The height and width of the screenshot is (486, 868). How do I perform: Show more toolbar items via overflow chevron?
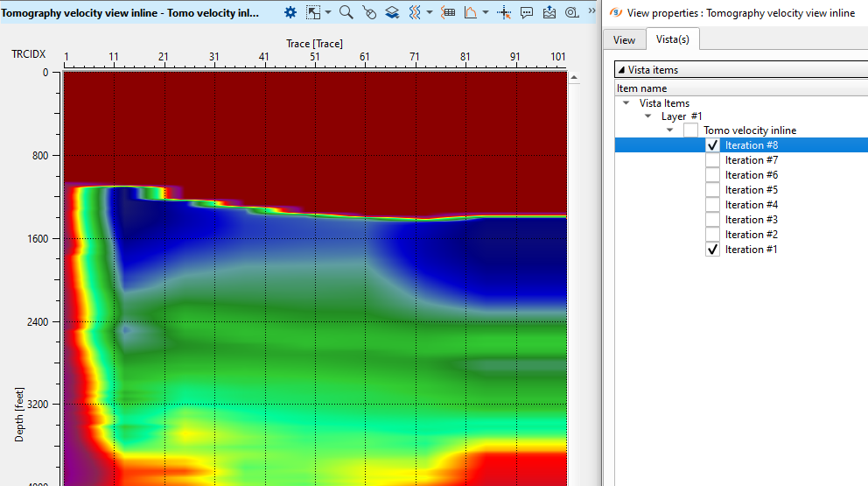point(591,11)
